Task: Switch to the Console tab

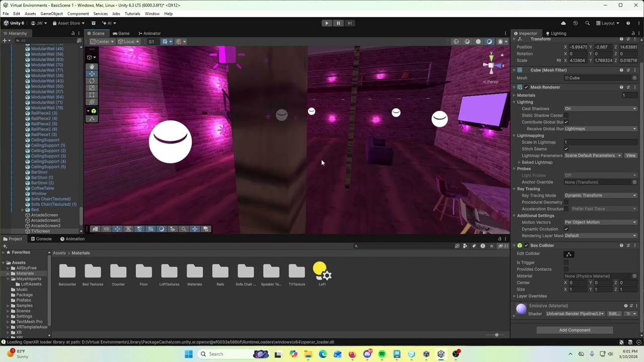Action: (x=40, y=239)
